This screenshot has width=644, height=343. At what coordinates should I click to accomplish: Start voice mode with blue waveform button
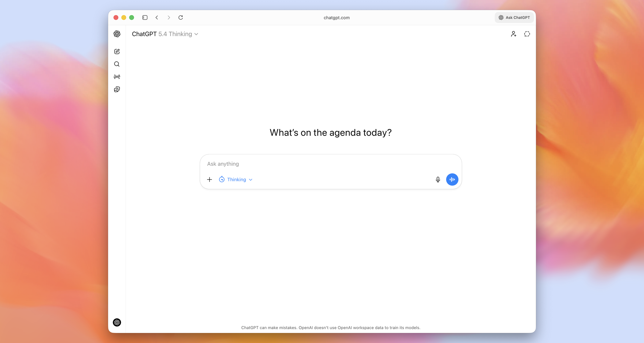pos(452,180)
